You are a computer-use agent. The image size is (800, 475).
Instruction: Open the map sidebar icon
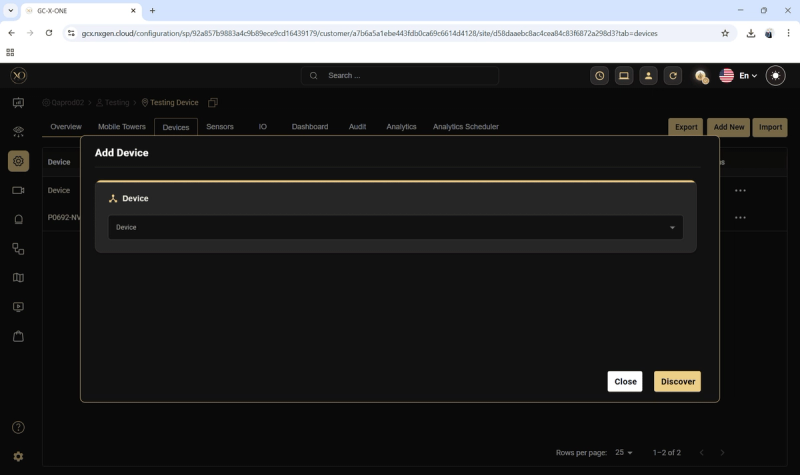click(18, 278)
